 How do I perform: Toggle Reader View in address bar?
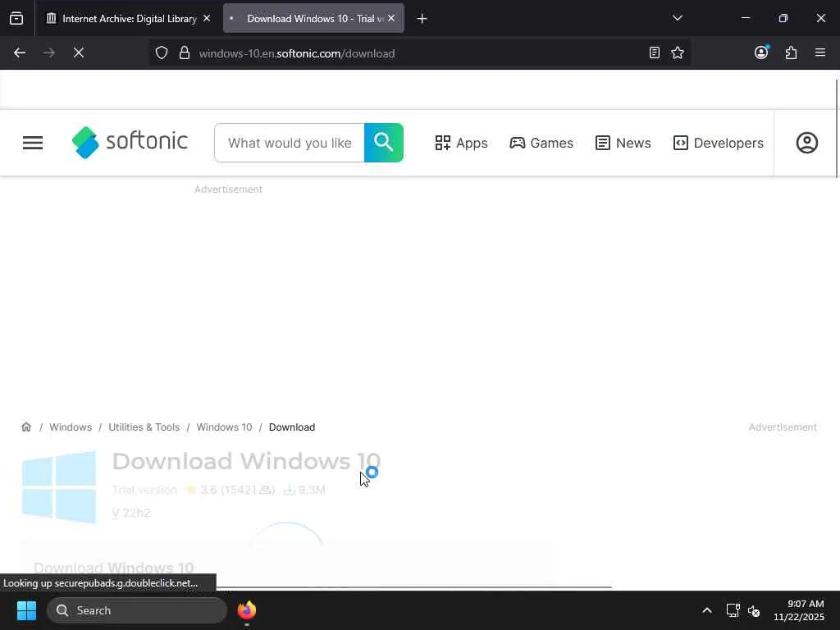coord(654,52)
